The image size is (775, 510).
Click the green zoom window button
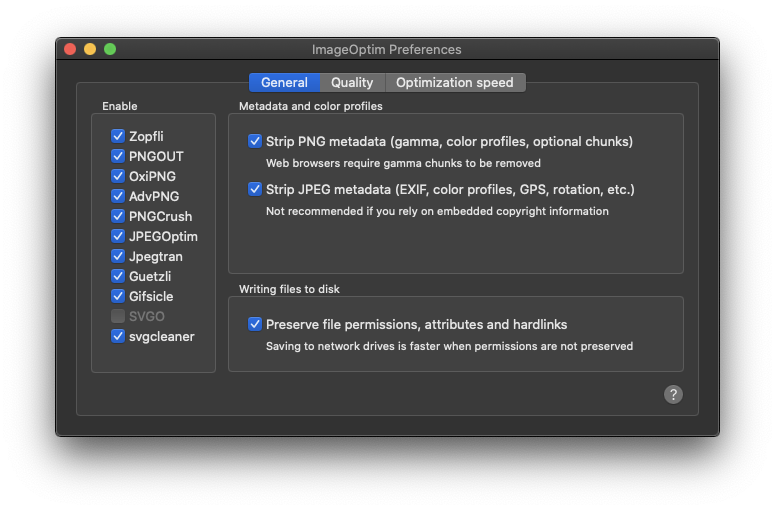[x=110, y=49]
